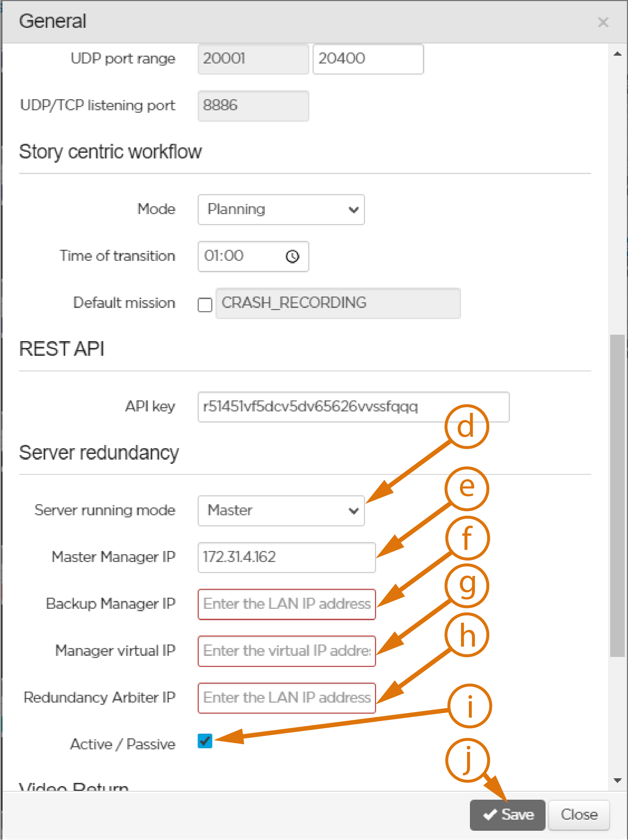The height and width of the screenshot is (840, 628).
Task: Click the UDP/TCP listening port field
Action: (253, 106)
